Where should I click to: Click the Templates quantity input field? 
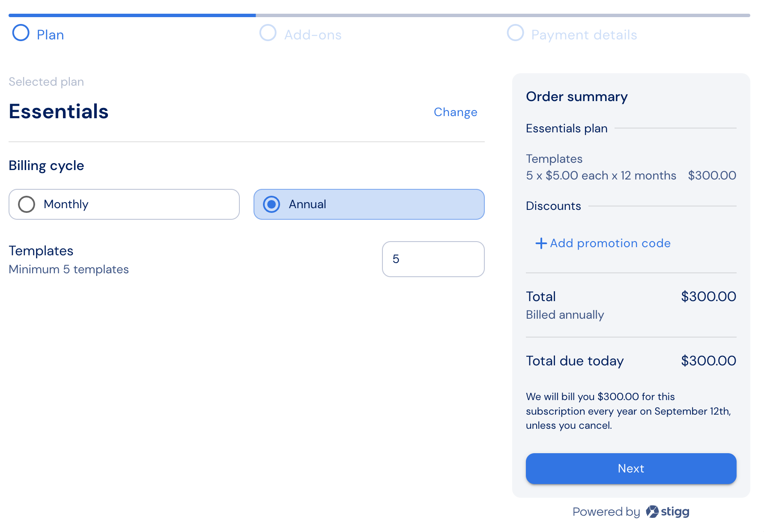coord(433,259)
